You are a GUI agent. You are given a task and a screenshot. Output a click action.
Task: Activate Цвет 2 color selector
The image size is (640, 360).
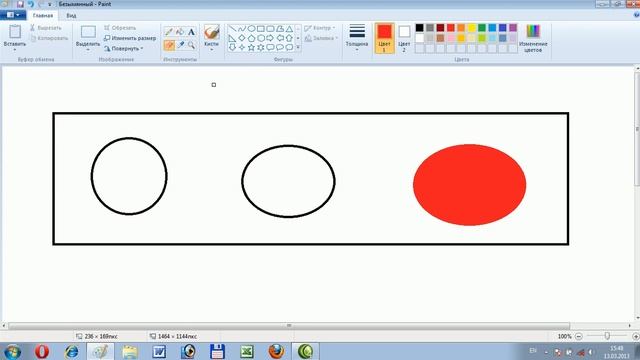click(404, 38)
